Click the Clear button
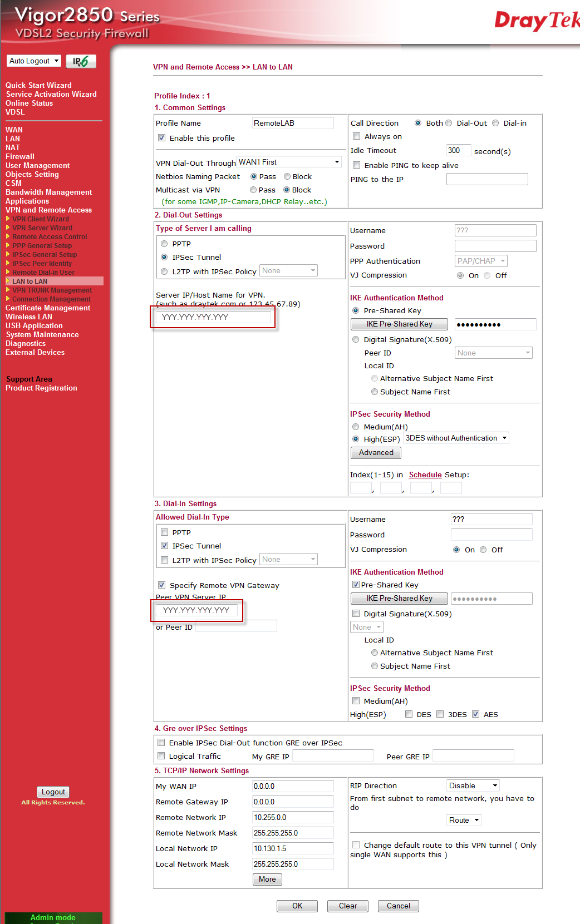 (x=348, y=906)
